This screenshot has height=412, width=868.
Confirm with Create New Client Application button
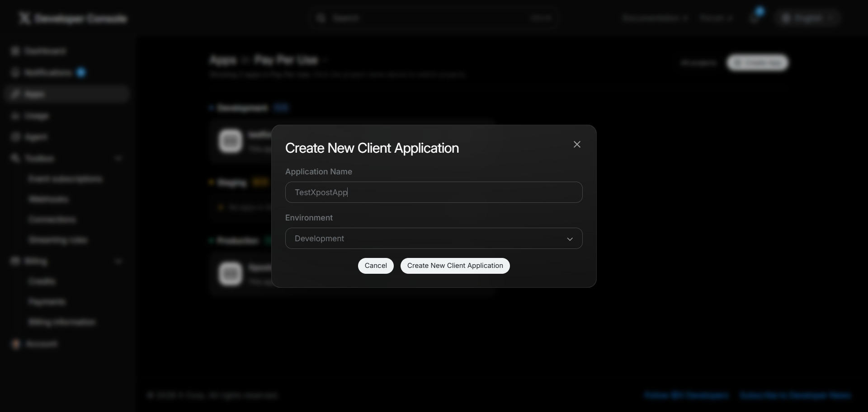click(x=455, y=266)
